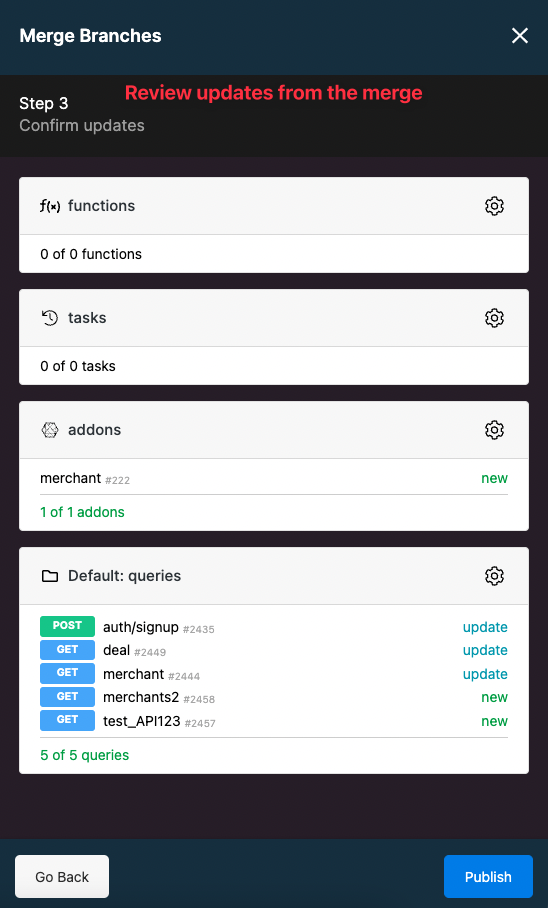Click the 1 of 1 addons summary
The height and width of the screenshot is (908, 548).
(82, 512)
